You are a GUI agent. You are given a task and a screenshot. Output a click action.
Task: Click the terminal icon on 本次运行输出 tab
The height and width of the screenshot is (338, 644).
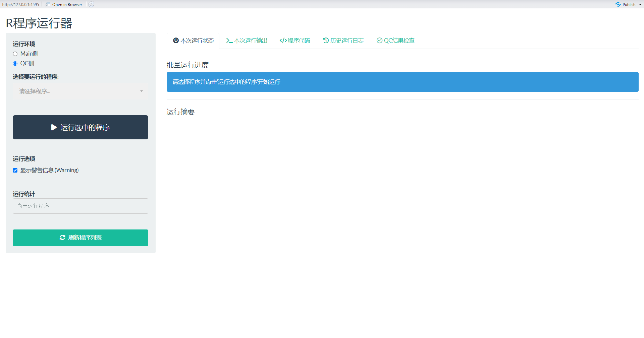(229, 41)
